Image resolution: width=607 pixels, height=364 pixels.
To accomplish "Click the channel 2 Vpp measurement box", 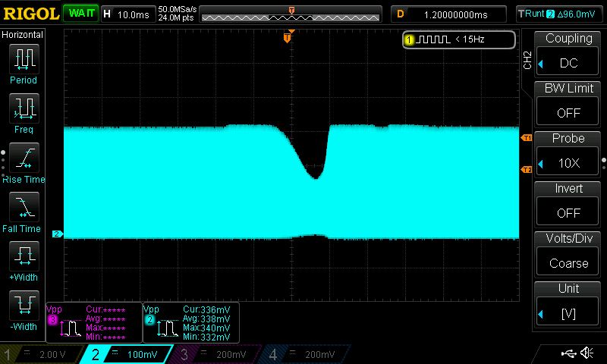I will (x=191, y=322).
